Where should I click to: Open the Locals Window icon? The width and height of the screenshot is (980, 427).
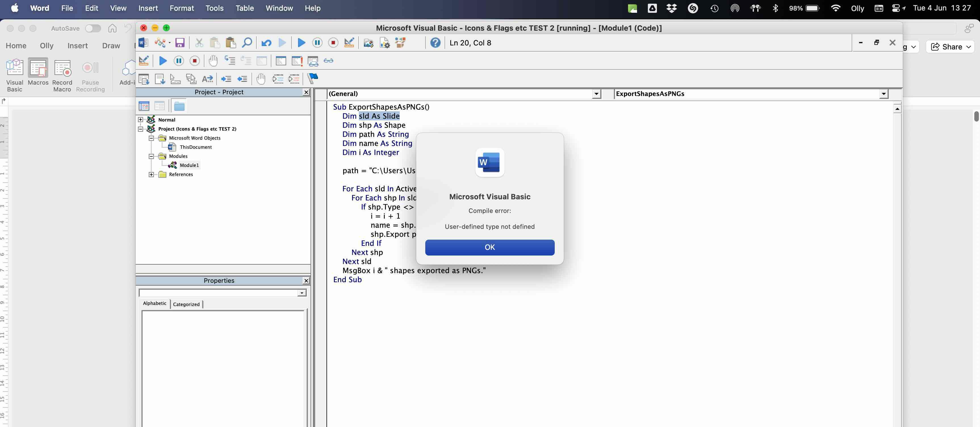tap(281, 60)
